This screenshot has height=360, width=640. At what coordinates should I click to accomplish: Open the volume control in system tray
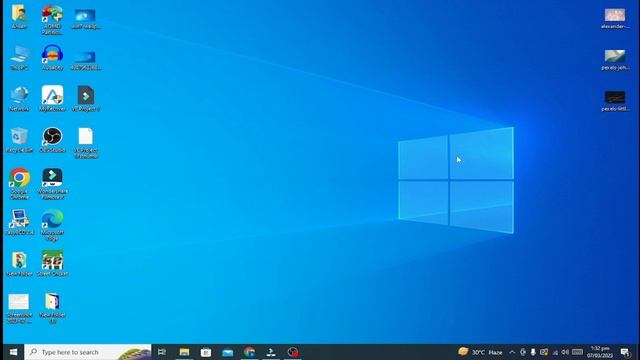tap(565, 352)
